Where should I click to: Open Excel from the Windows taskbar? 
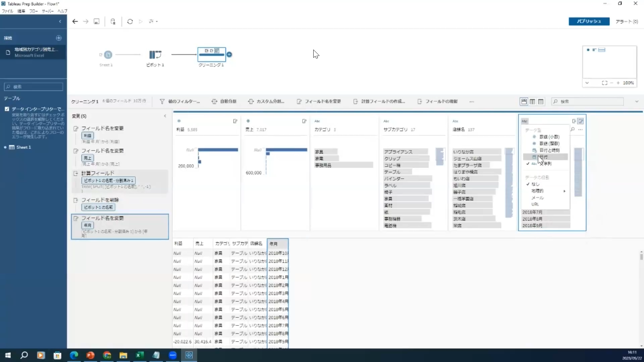click(140, 355)
